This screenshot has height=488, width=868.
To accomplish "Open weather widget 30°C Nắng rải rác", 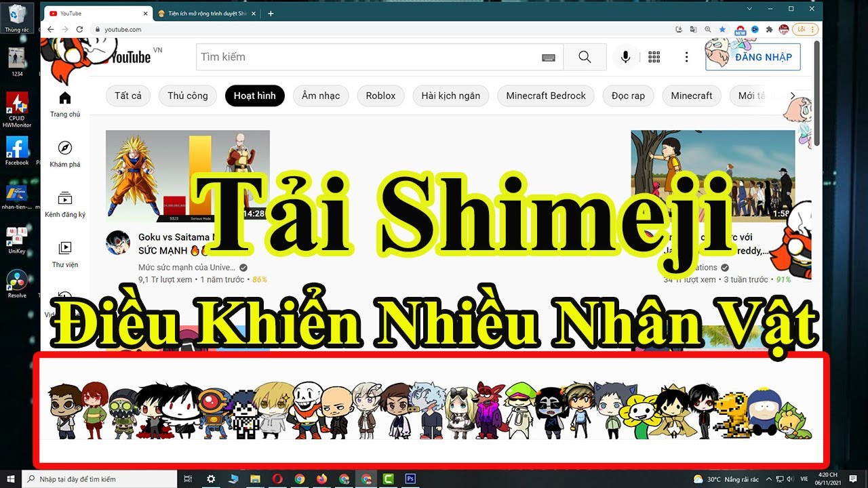I will click(x=726, y=479).
